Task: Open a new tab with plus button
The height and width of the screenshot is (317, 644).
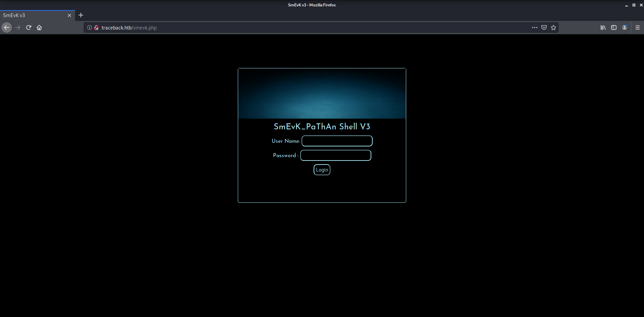Action: click(81, 15)
